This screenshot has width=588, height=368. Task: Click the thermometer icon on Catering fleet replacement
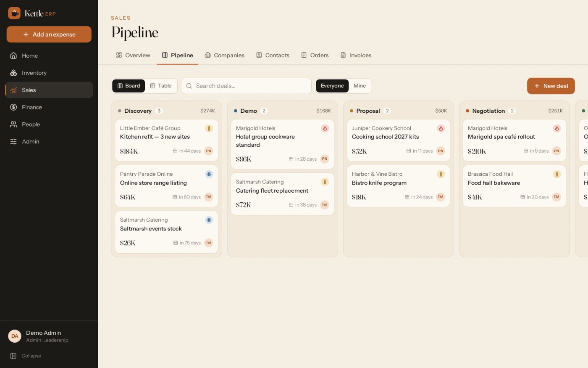(325, 182)
